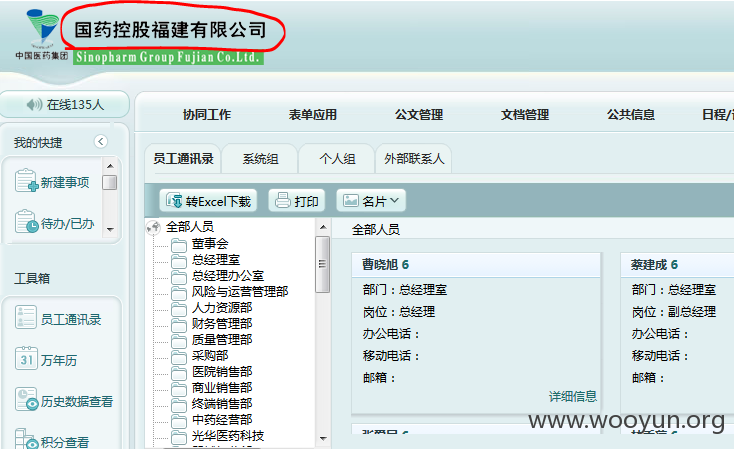
Task: Select the 质量管理部 folder
Action: tap(222, 339)
